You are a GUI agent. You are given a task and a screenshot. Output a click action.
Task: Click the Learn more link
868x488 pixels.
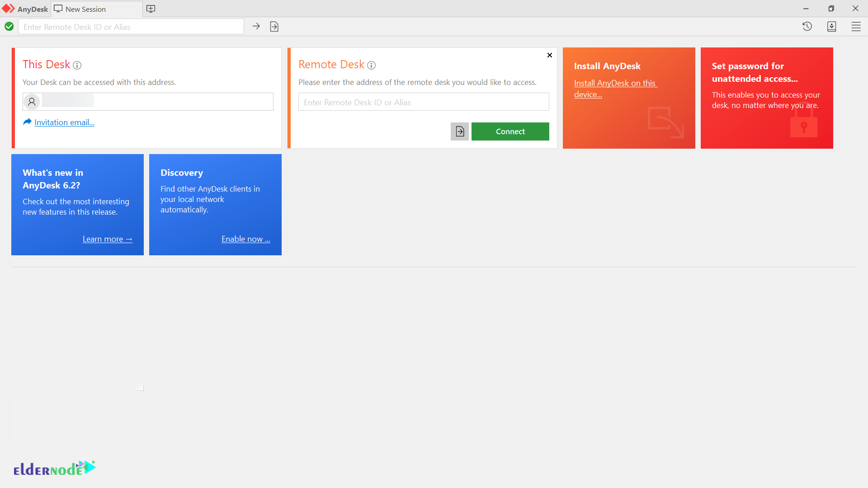107,239
